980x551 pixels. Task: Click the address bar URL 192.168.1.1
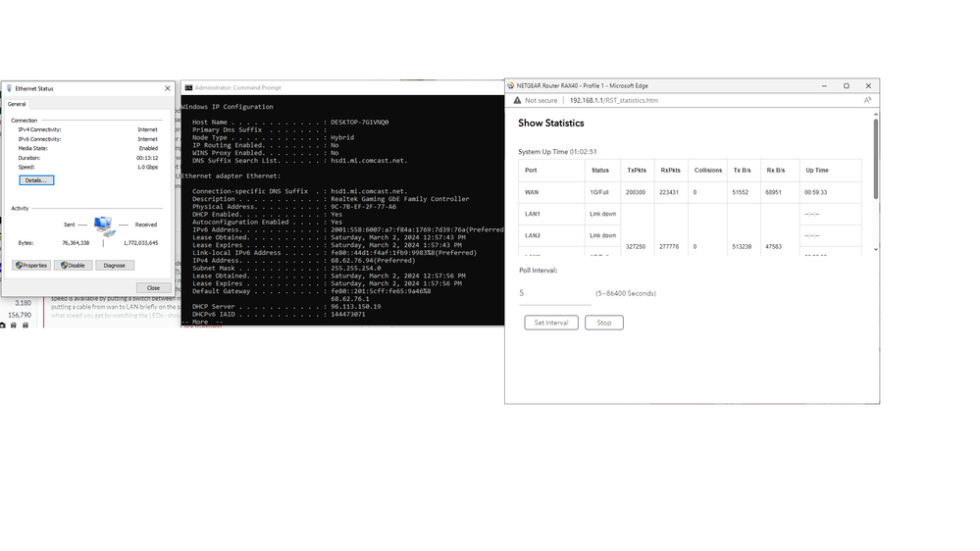pyautogui.click(x=614, y=100)
